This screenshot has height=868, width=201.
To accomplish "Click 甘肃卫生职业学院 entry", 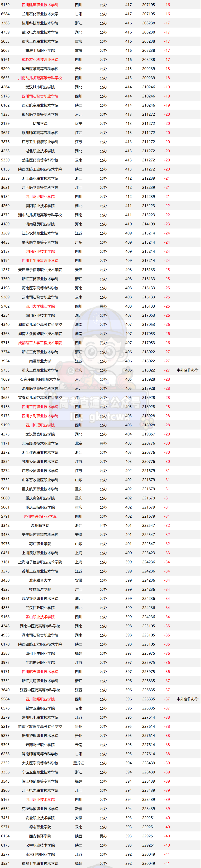I will [40, 708].
